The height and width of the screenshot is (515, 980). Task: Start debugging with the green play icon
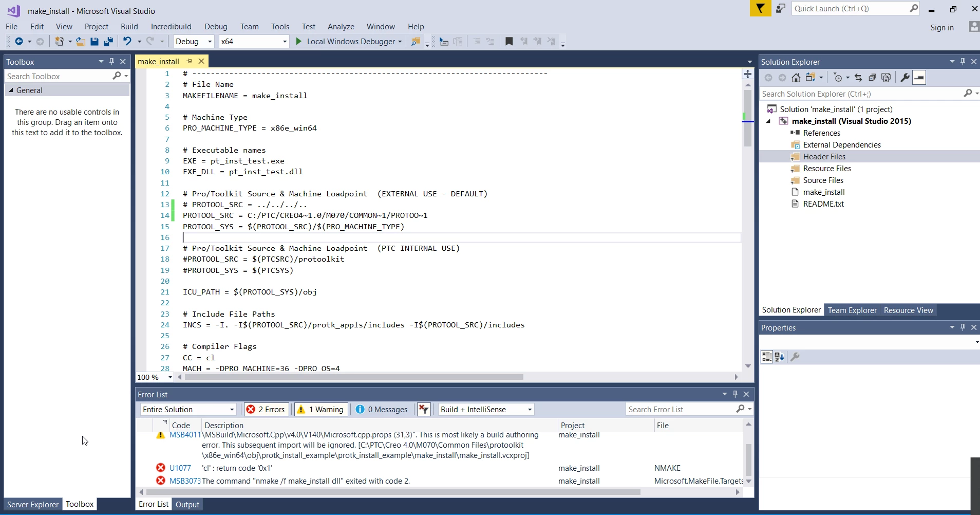(298, 42)
